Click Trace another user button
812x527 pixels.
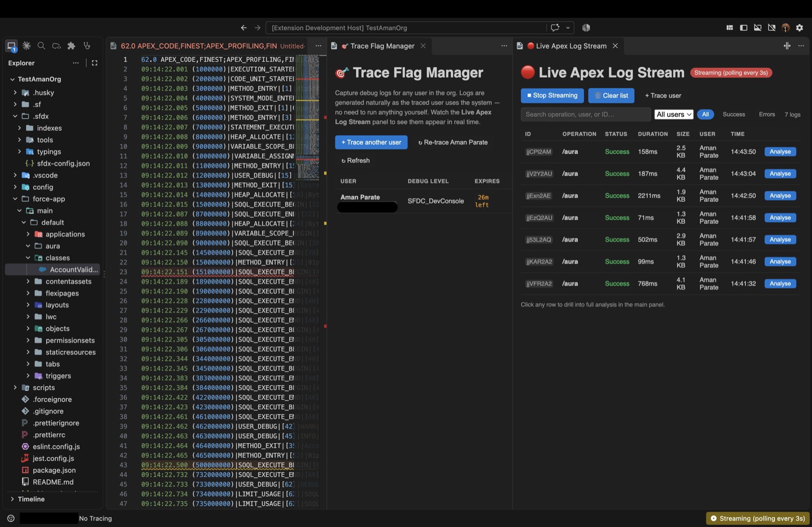click(371, 143)
